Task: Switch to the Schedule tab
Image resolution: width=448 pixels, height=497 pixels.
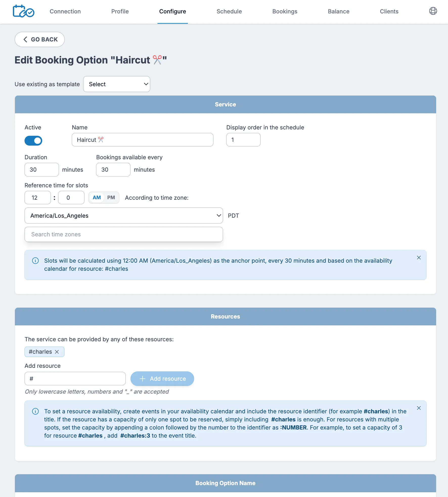Action: coord(229,11)
